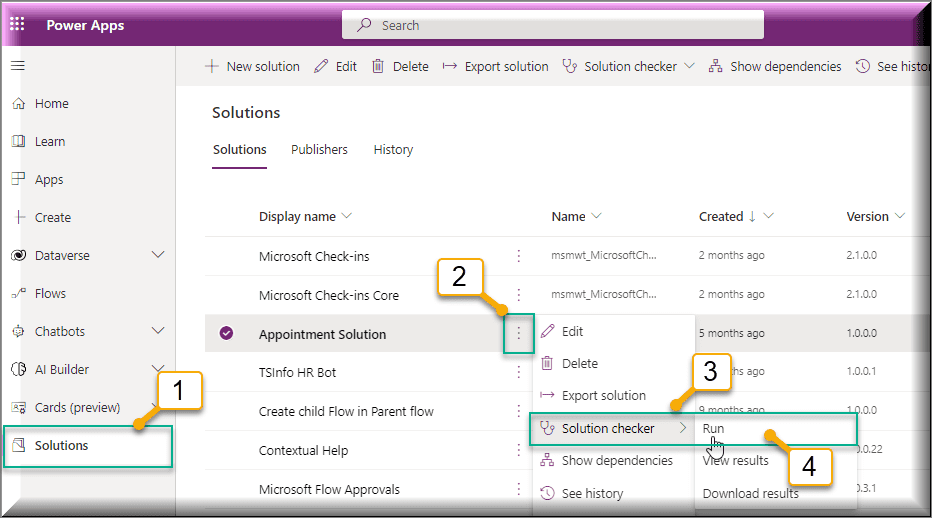The image size is (932, 518).
Task: Click the Chatbots icon
Action: tap(18, 331)
